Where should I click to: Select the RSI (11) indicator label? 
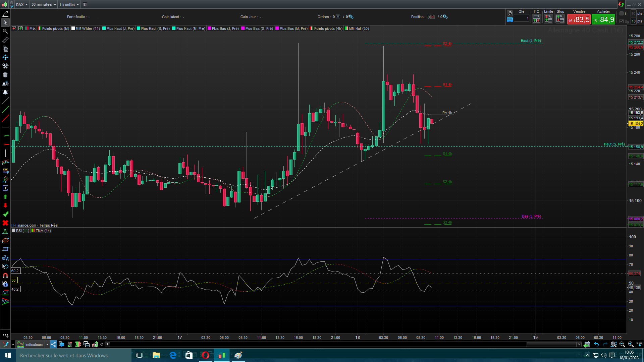coord(22,231)
